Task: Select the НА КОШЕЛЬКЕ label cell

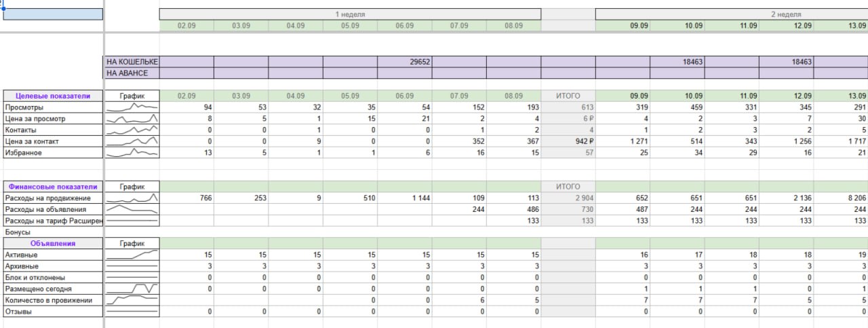Action: coord(132,62)
